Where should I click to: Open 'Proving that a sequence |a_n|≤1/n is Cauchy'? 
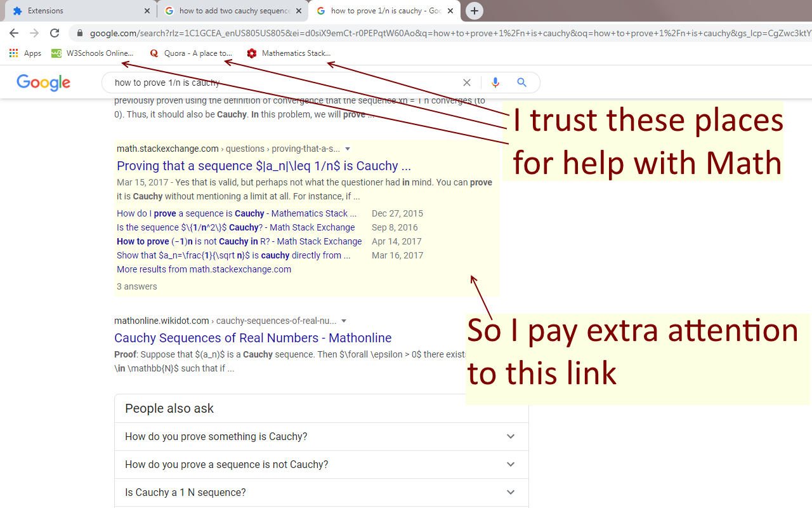264,166
